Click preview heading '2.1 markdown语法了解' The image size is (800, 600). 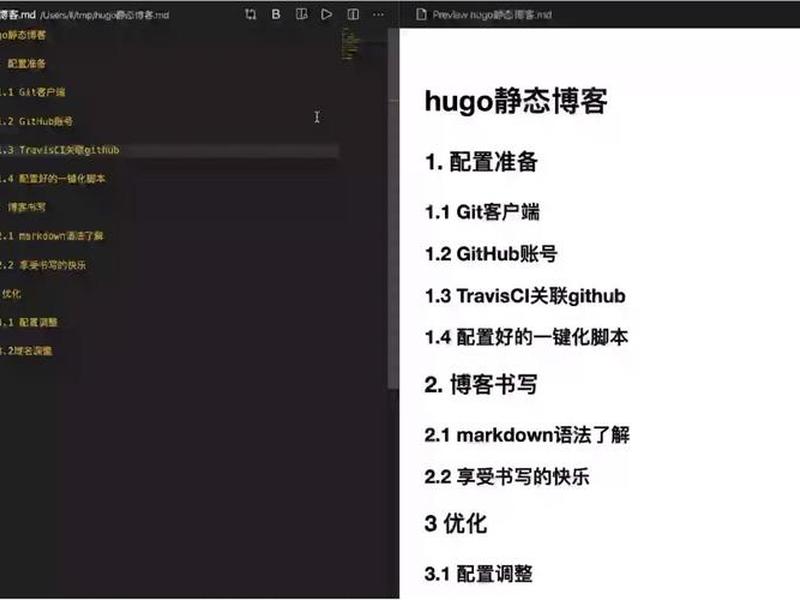coord(527,435)
